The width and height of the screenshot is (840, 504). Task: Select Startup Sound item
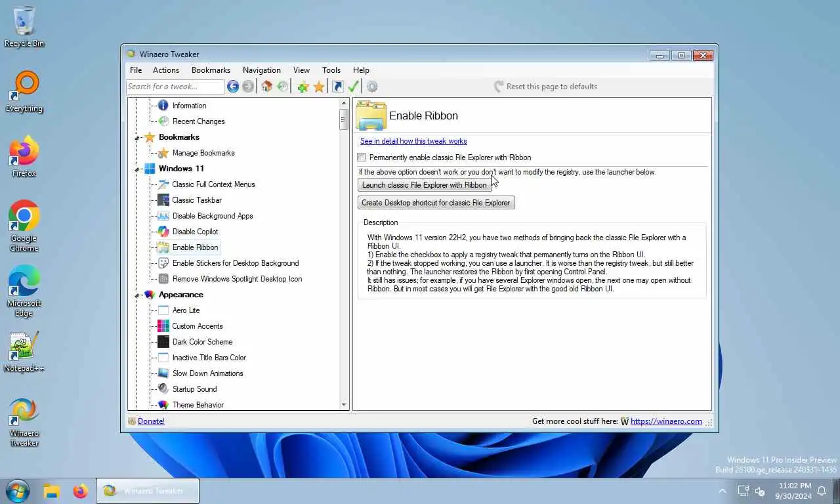[x=194, y=389]
